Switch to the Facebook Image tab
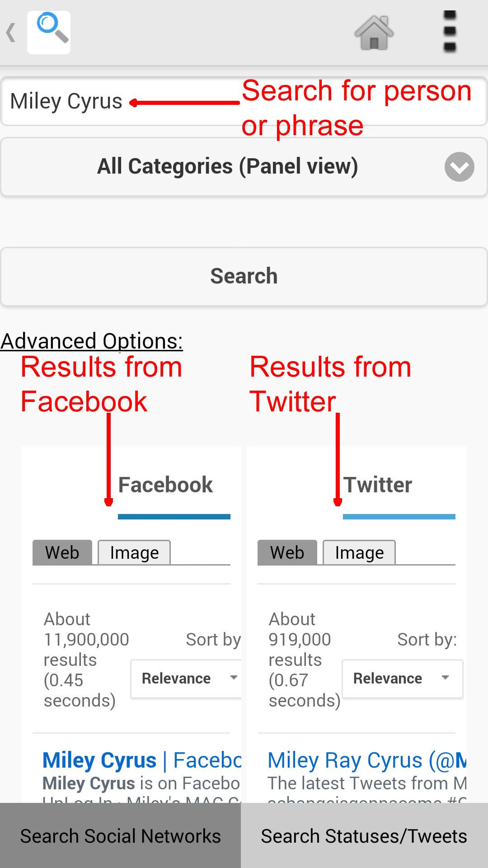This screenshot has width=488, height=868. point(134,552)
